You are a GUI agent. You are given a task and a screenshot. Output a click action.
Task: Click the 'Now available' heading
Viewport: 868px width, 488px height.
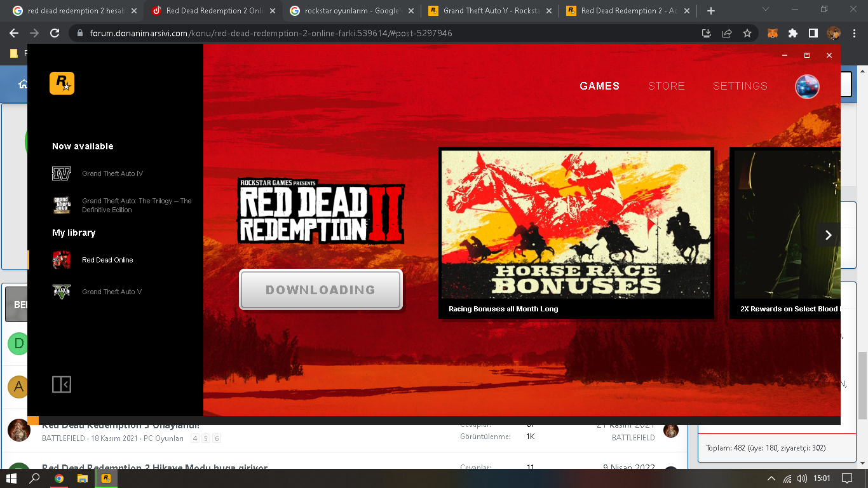click(x=83, y=146)
